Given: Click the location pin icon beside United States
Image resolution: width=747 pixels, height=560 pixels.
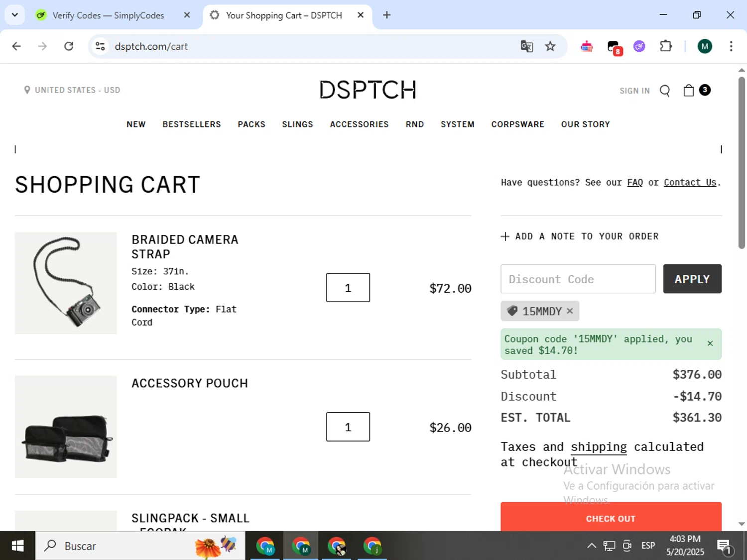Looking at the screenshot, I should click(x=27, y=90).
